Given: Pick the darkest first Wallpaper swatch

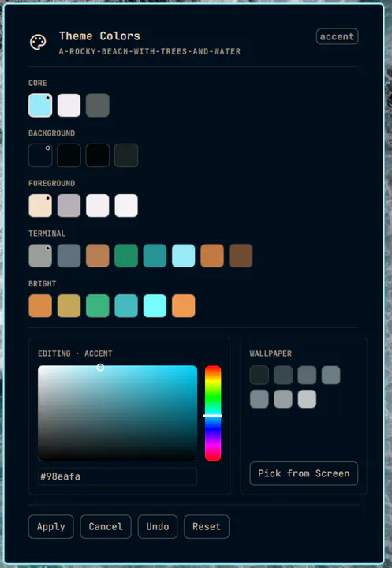Looking at the screenshot, I should (x=259, y=375).
